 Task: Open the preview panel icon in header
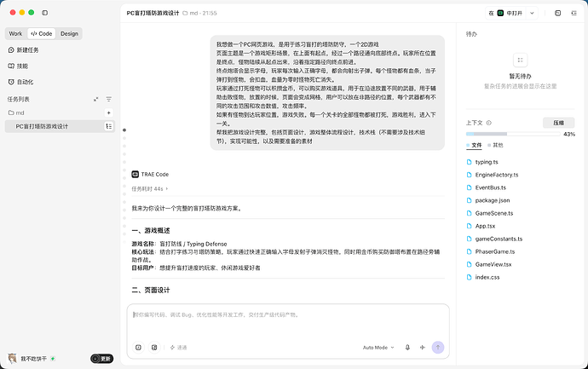click(557, 13)
